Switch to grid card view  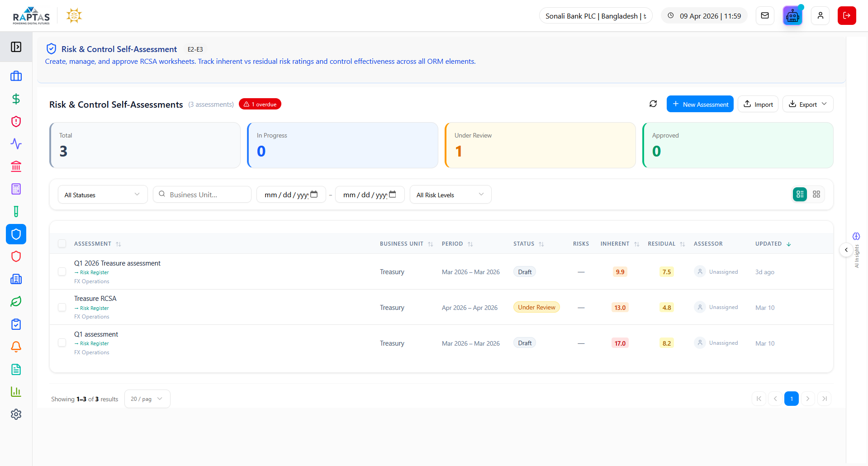tap(816, 195)
